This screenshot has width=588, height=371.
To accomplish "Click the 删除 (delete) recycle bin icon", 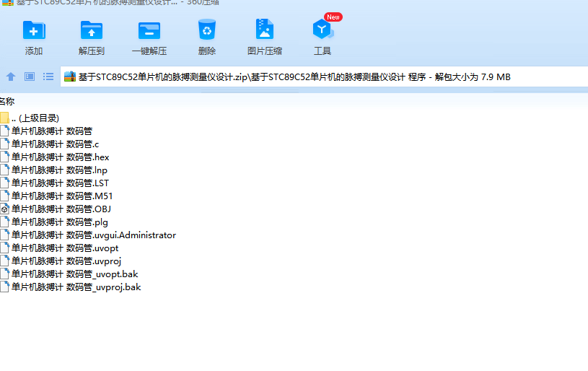I will click(207, 30).
